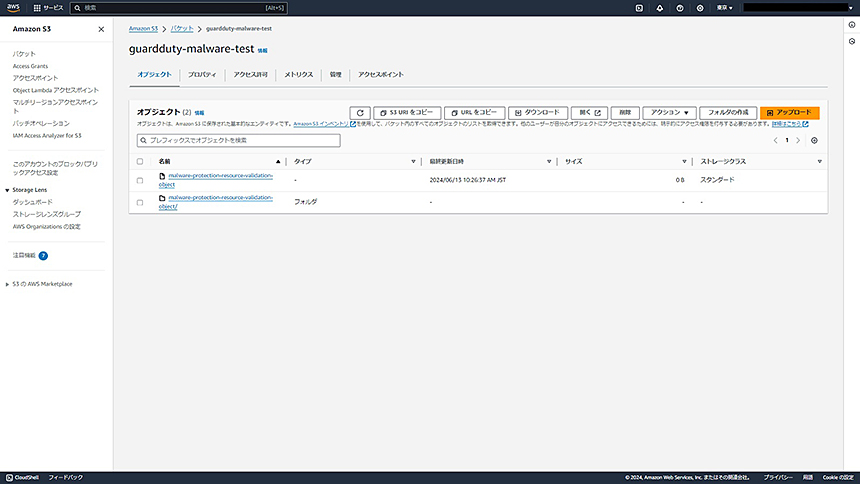
Task: Refresh the objects list
Action: (360, 112)
